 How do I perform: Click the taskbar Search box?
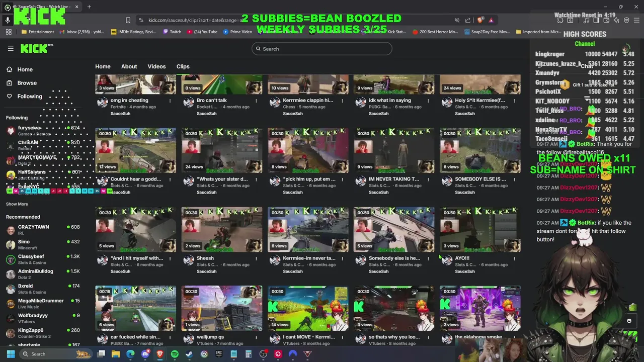pyautogui.click(x=56, y=354)
